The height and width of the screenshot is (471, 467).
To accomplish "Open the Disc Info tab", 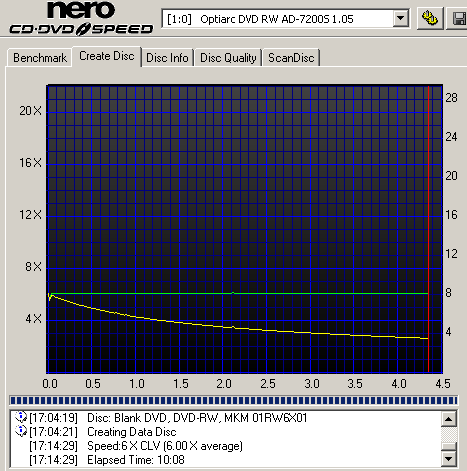I will click(x=167, y=58).
